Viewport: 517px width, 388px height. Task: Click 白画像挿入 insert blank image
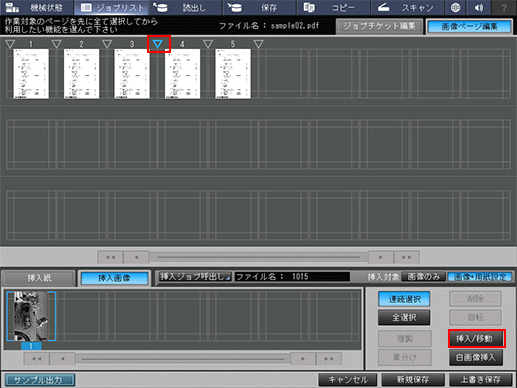pos(476,358)
